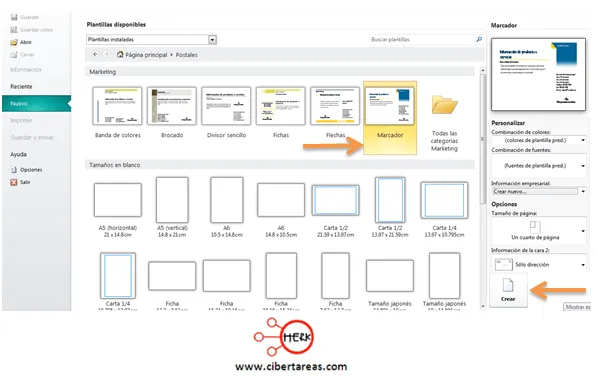This screenshot has width=598, height=376.
Task: Open Información de la cara 2 dropdown
Action: pyautogui.click(x=583, y=265)
